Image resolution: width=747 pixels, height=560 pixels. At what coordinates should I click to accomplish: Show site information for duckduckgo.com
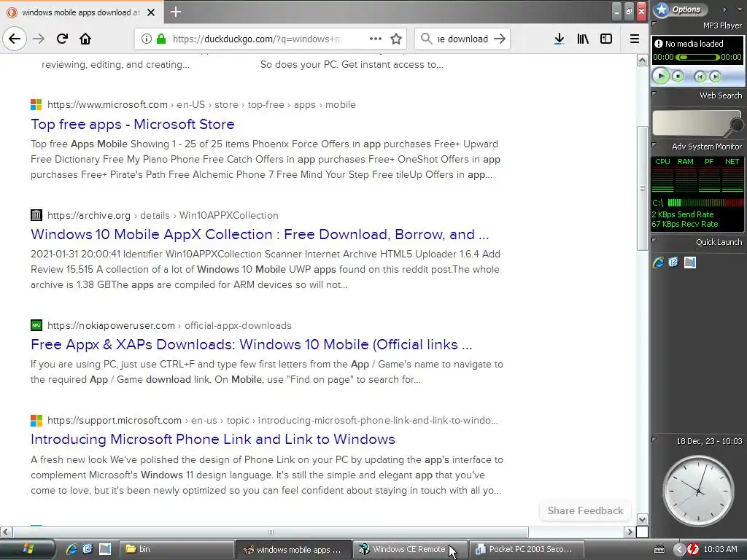[147, 39]
